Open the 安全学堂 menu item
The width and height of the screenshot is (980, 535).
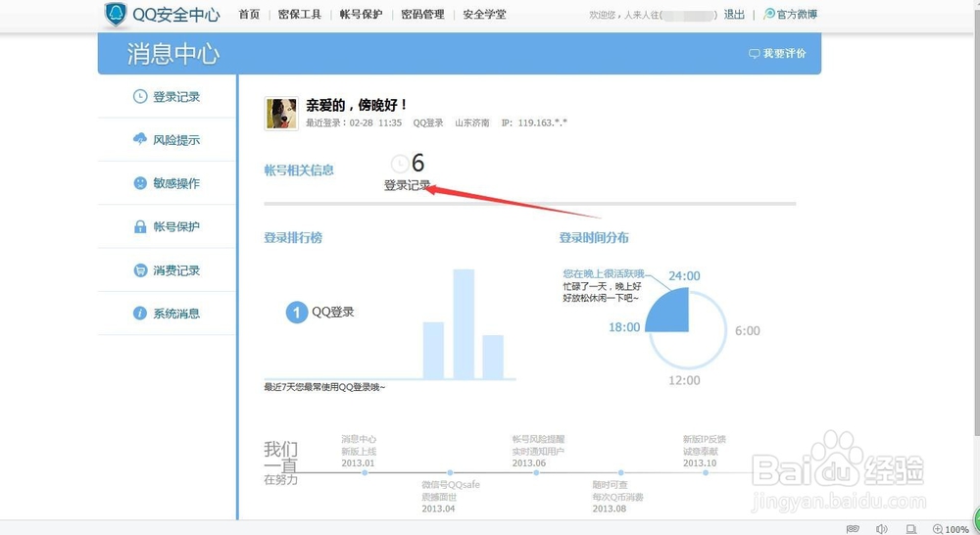click(484, 15)
